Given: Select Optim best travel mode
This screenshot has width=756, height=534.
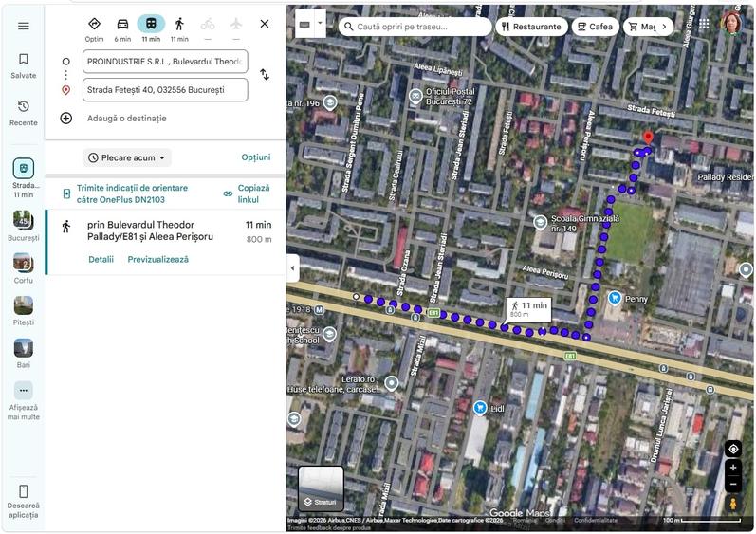Looking at the screenshot, I should 94,28.
